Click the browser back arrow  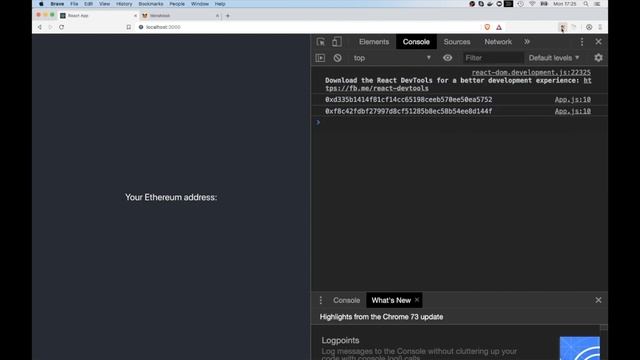[40, 27]
